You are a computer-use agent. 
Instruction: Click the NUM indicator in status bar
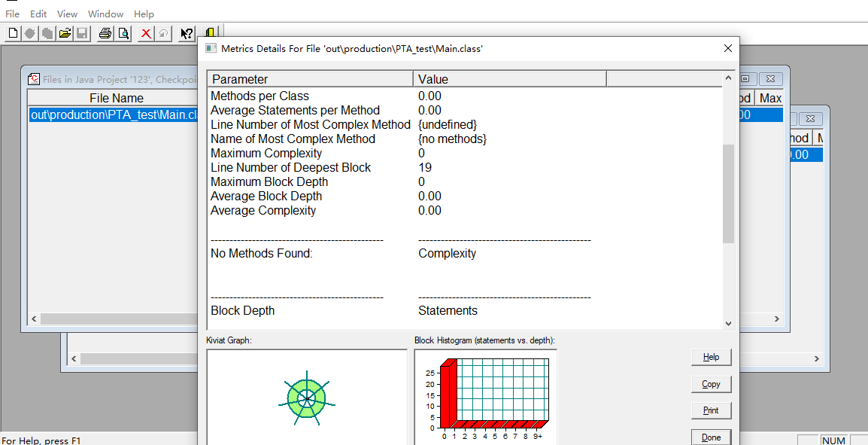tap(833, 440)
